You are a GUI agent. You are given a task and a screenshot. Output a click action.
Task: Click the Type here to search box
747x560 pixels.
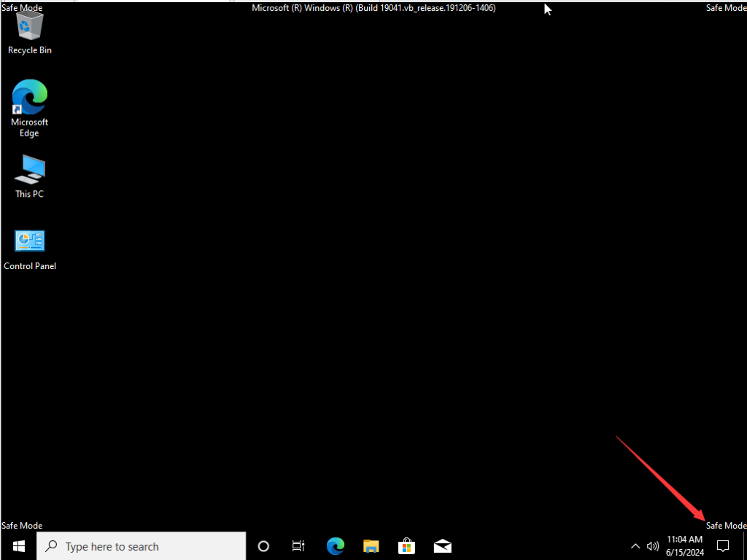tap(142, 546)
